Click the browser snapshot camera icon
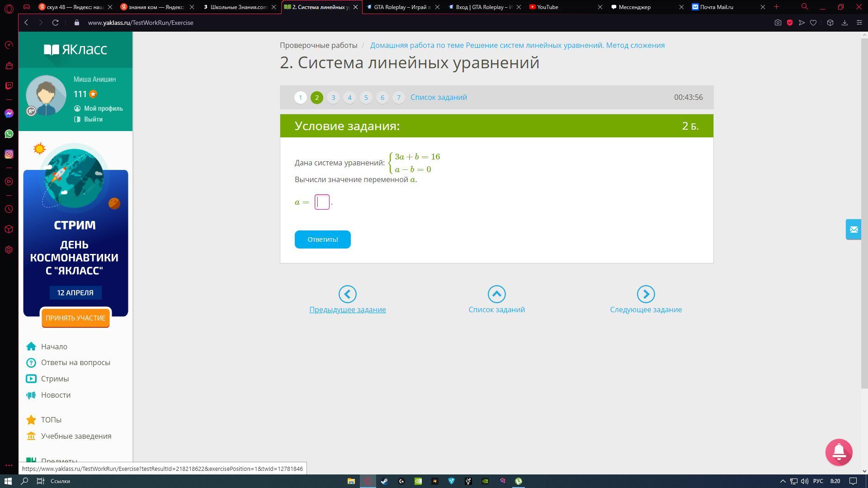This screenshot has height=488, width=868. tap(778, 23)
